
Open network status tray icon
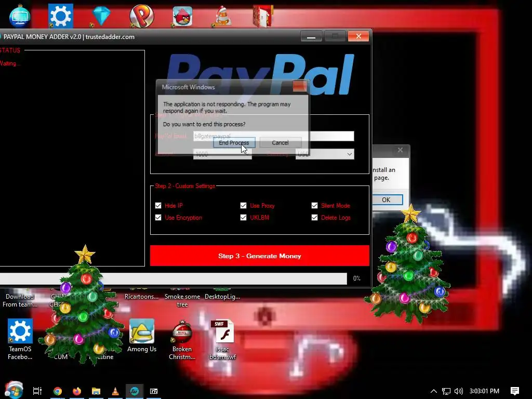(x=446, y=391)
